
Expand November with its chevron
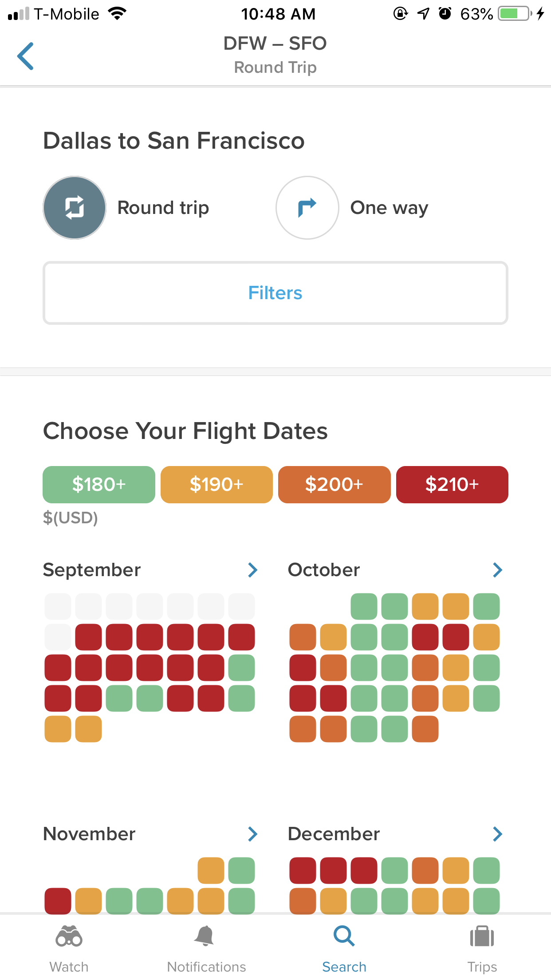point(252,834)
